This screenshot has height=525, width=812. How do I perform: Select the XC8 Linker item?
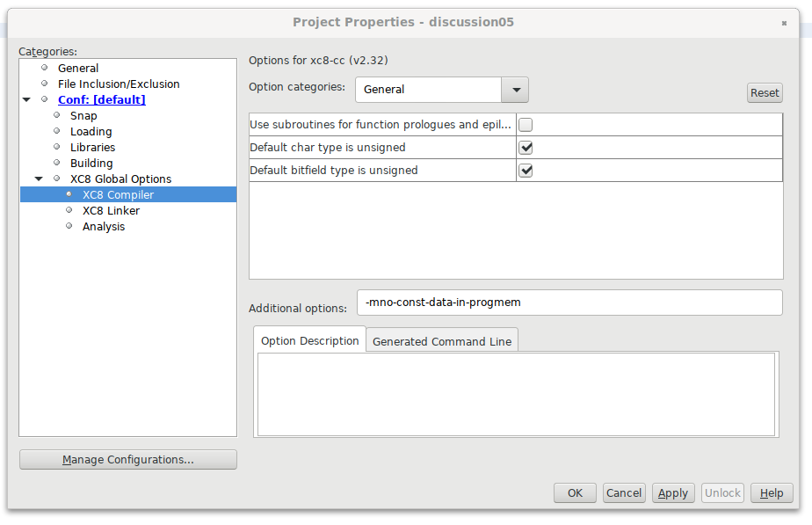[x=111, y=210]
